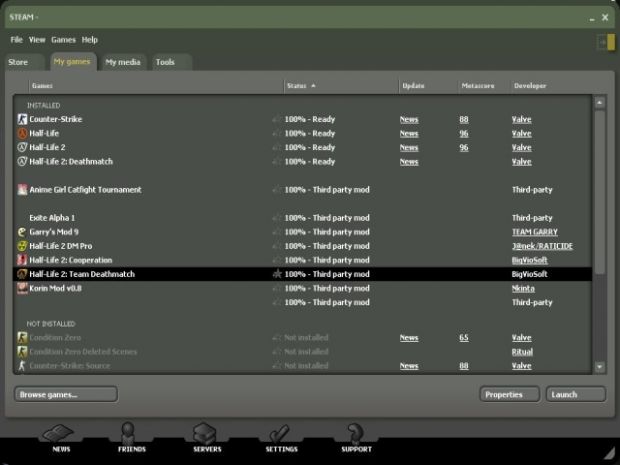Open the J@nek/RATICIDE developer link
This screenshot has height=465, width=620.
[542, 246]
